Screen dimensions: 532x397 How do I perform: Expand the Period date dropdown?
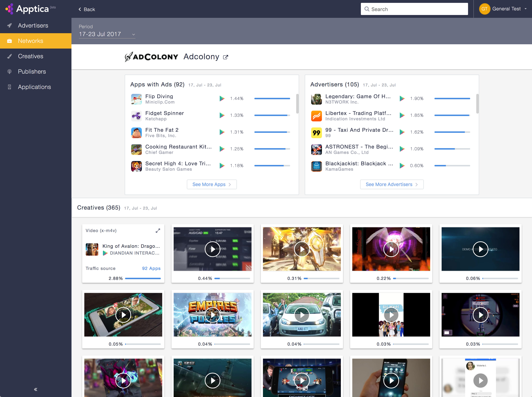click(107, 34)
